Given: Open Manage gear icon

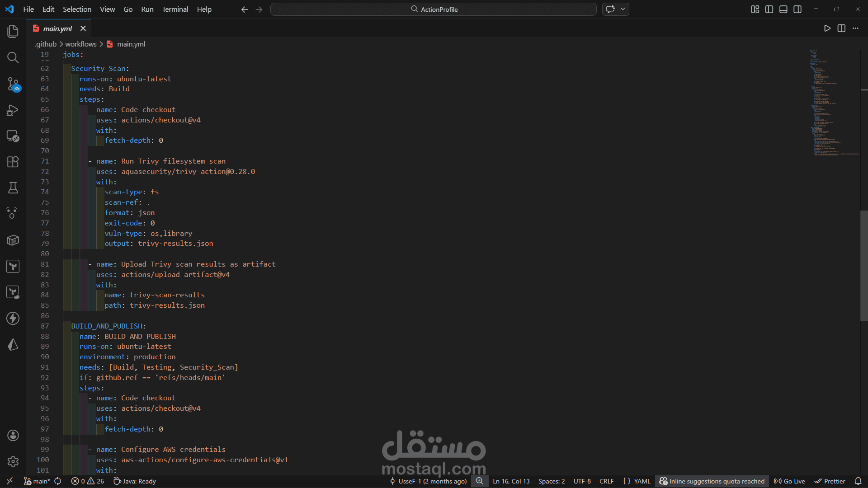Looking at the screenshot, I should [13, 461].
